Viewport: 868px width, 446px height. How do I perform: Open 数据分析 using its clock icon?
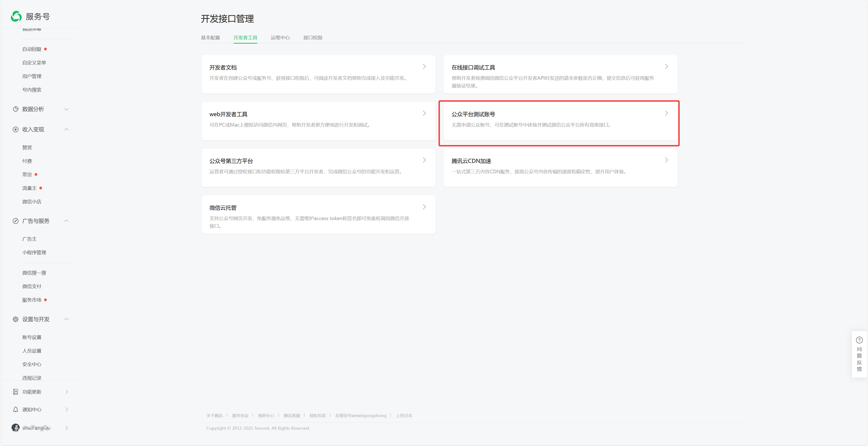[16, 109]
